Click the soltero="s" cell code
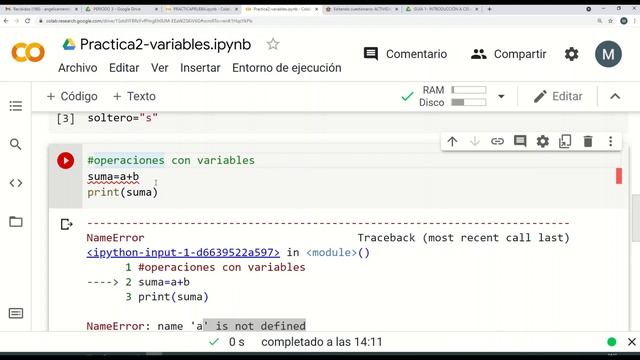640x360 pixels. point(122,118)
